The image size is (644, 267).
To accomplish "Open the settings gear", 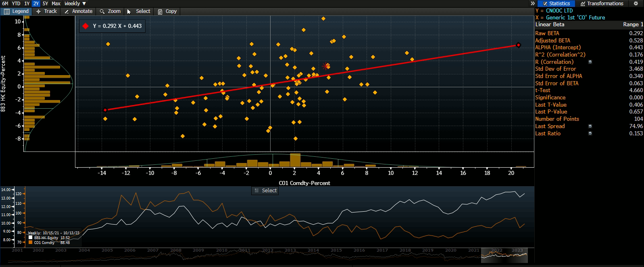I will (636, 3).
